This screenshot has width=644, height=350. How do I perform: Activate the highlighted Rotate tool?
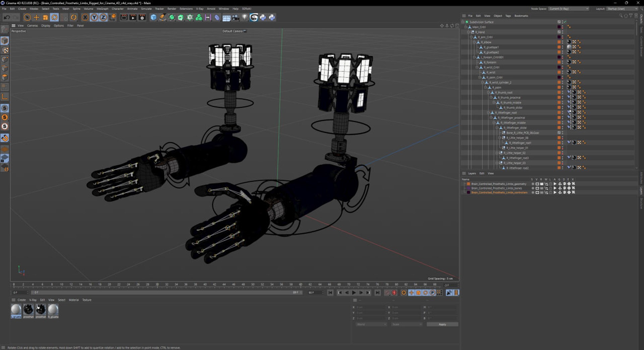click(55, 17)
